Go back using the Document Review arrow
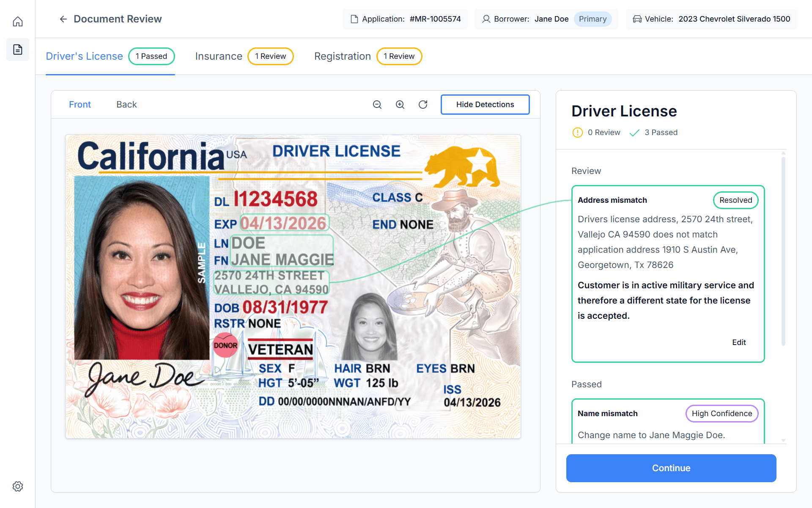Image resolution: width=812 pixels, height=508 pixels. coord(63,19)
